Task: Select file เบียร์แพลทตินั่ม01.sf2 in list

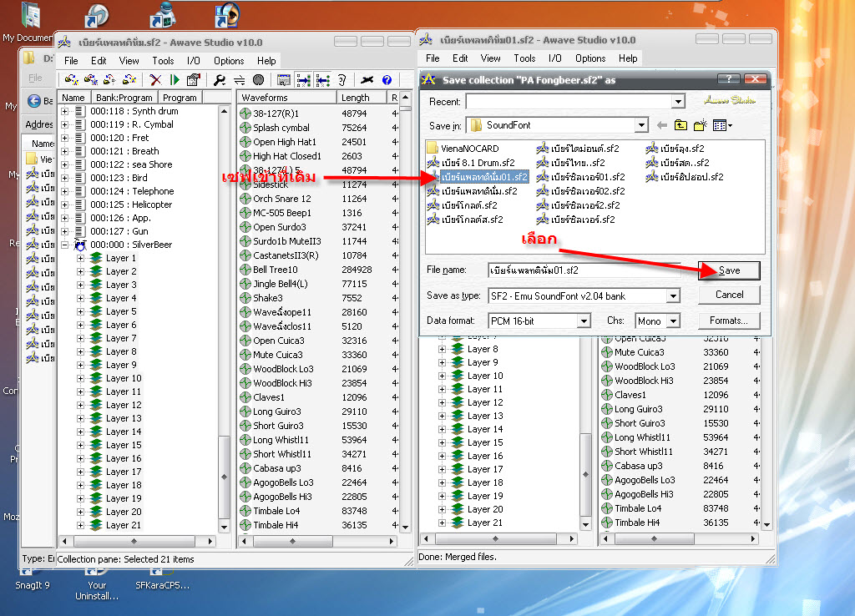Action: [x=478, y=177]
